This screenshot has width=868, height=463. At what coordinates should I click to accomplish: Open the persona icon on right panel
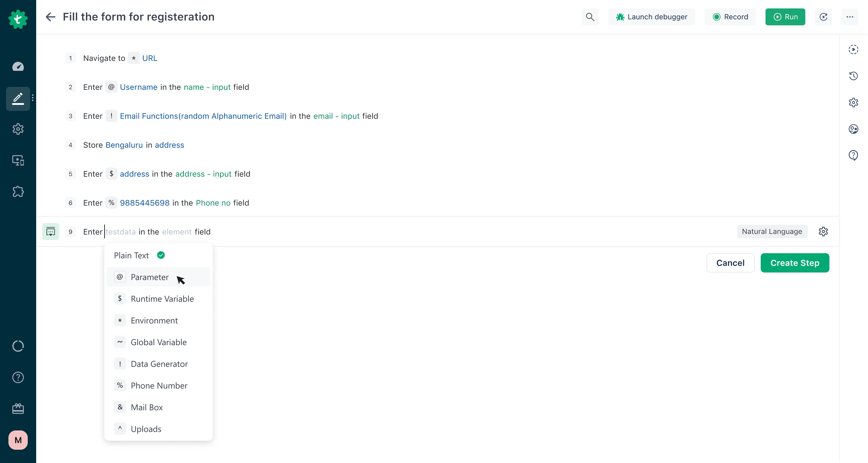click(854, 129)
